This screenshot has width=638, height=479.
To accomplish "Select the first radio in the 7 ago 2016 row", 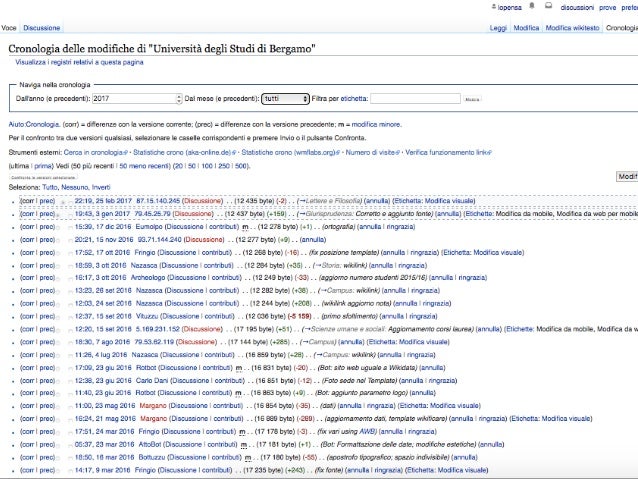I will pos(58,343).
